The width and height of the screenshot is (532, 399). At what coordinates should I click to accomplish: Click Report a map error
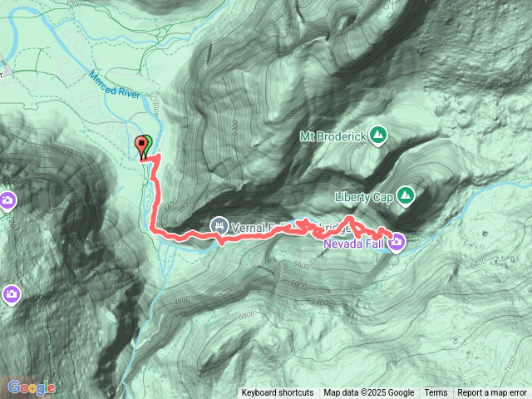pos(492,393)
